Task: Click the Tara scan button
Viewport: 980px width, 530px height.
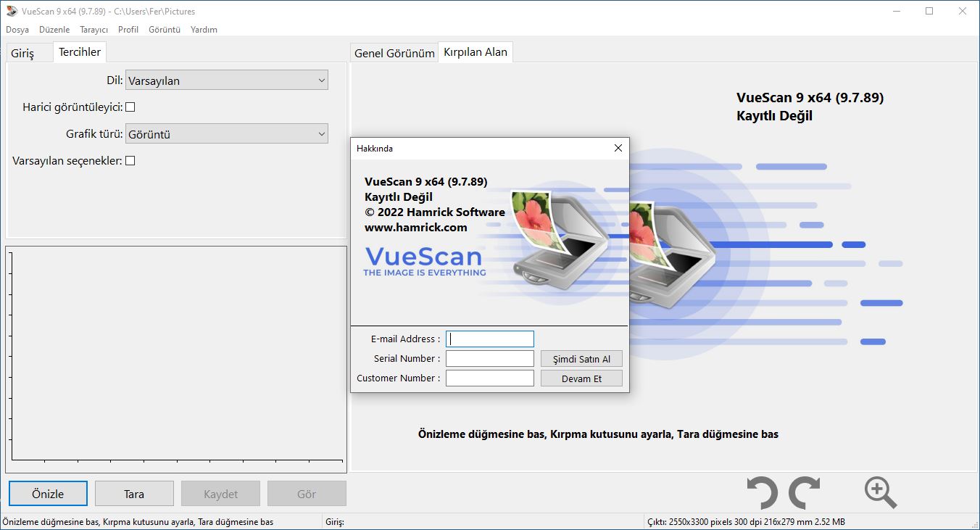Action: (134, 494)
